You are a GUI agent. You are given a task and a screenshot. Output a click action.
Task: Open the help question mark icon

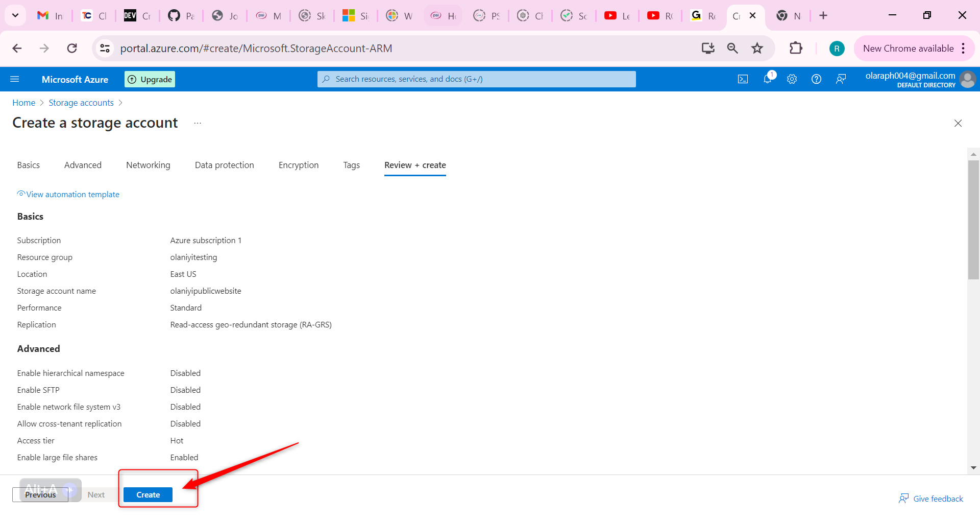click(816, 79)
